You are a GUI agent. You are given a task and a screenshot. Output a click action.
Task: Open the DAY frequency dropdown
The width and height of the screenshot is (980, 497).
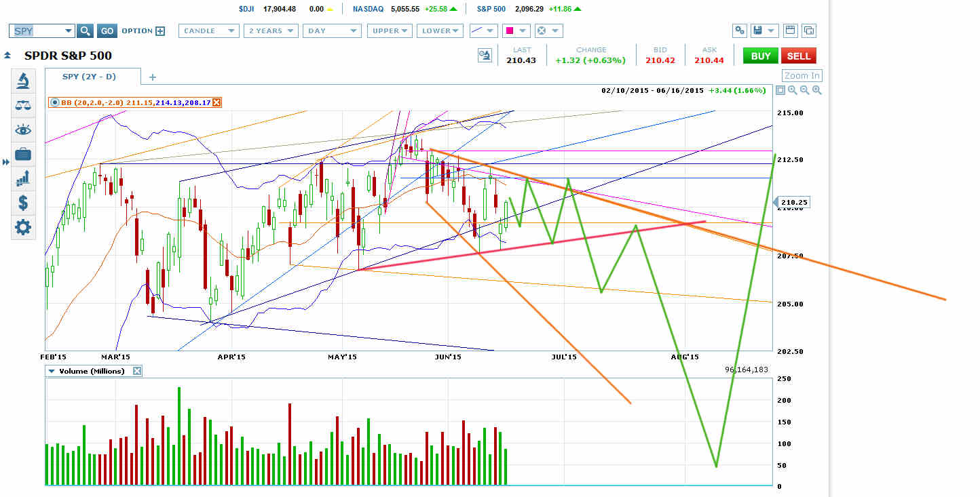click(x=332, y=31)
